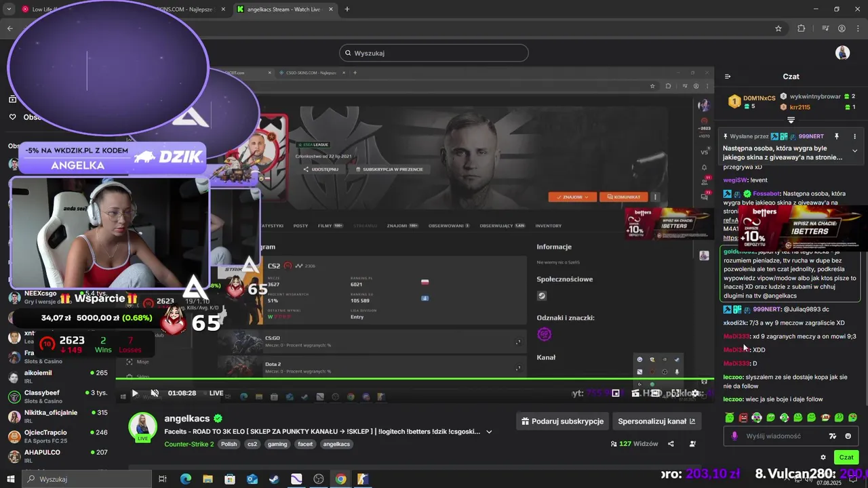Expand the chat leaderboard handle
Image resolution: width=868 pixels, height=488 pixels.
click(x=791, y=120)
